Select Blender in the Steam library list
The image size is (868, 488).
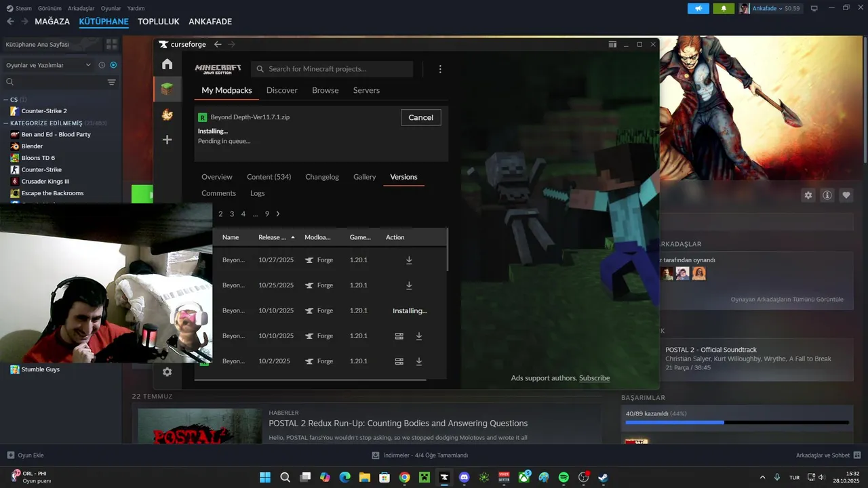tap(32, 146)
